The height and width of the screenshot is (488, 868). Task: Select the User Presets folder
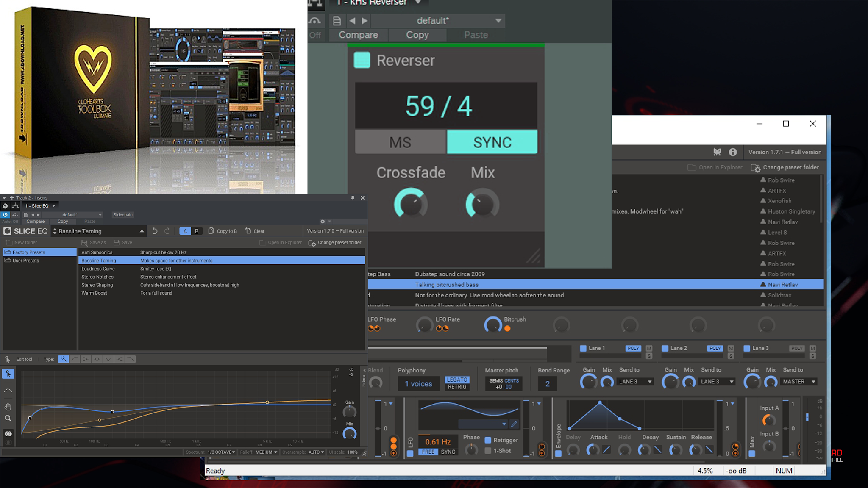[25, 261]
